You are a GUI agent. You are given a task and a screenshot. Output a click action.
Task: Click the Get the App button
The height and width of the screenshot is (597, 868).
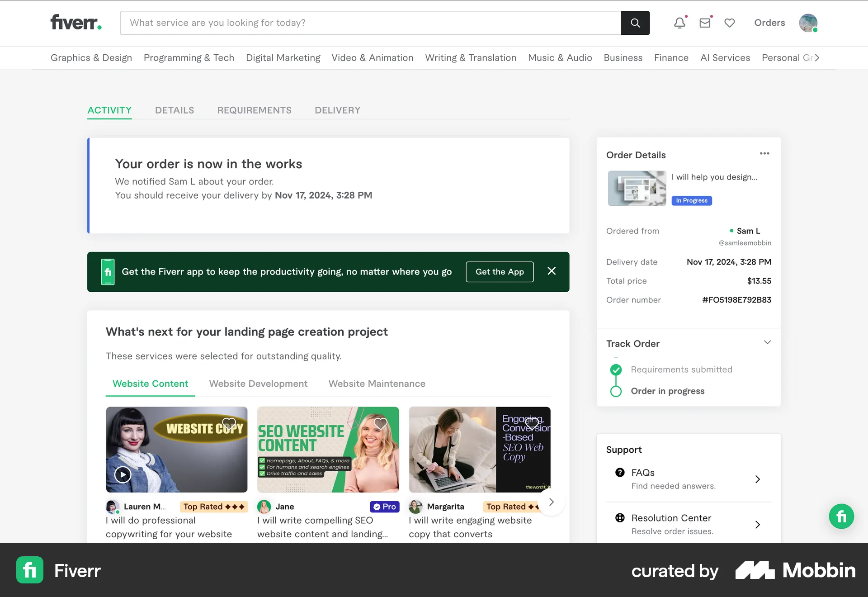click(499, 272)
